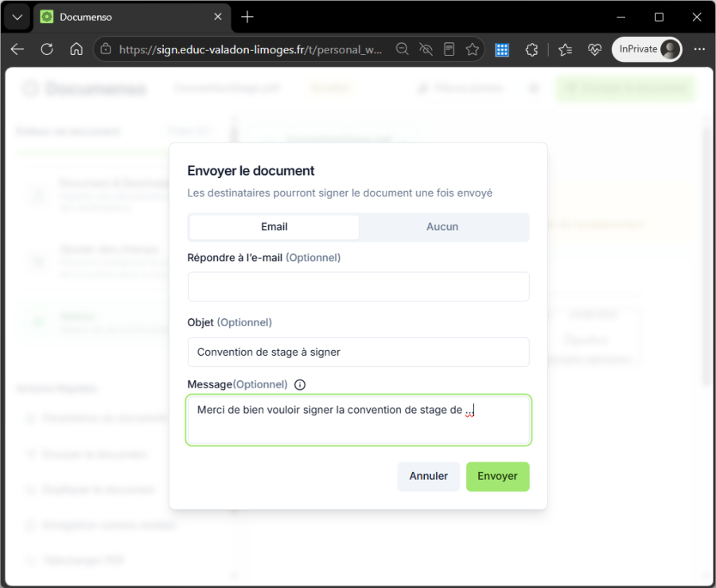Open browser essentials heart icon
This screenshot has height=588, width=716.
pos(594,49)
